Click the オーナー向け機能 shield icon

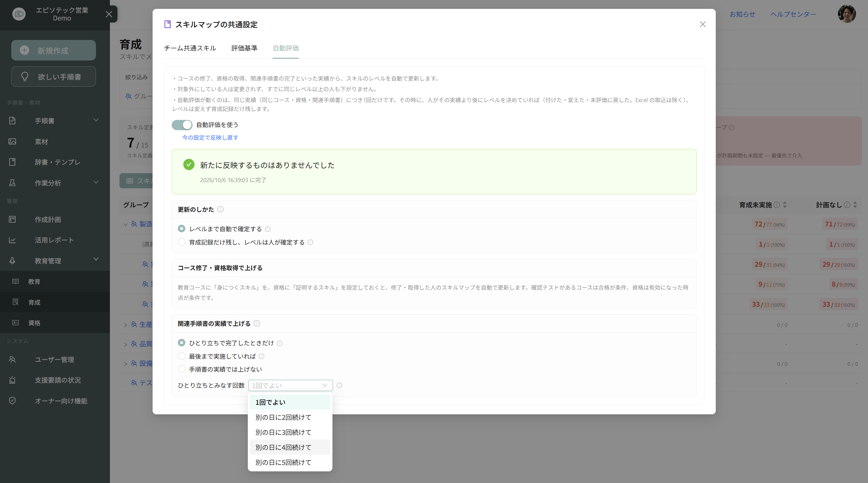click(x=12, y=401)
